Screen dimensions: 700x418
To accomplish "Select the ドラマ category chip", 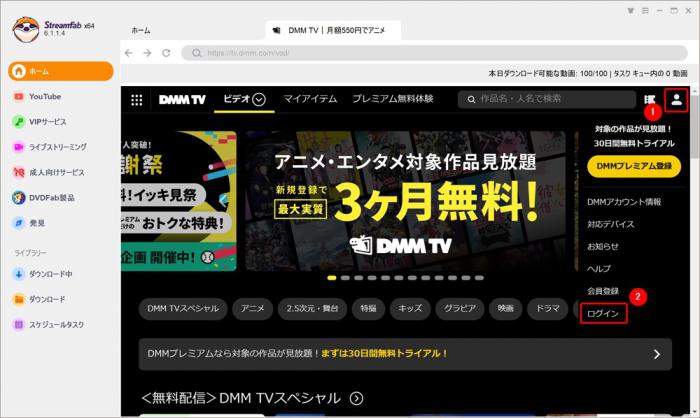I will pos(548,309).
